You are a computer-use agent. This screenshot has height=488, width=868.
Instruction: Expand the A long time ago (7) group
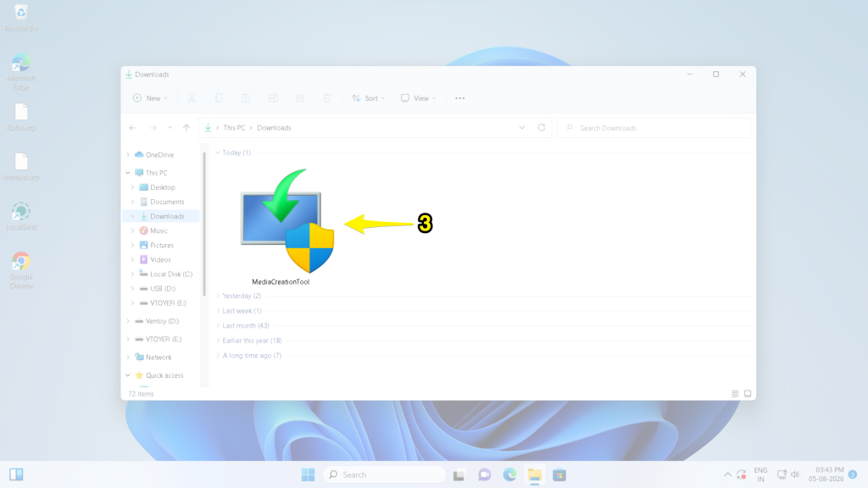coord(218,356)
